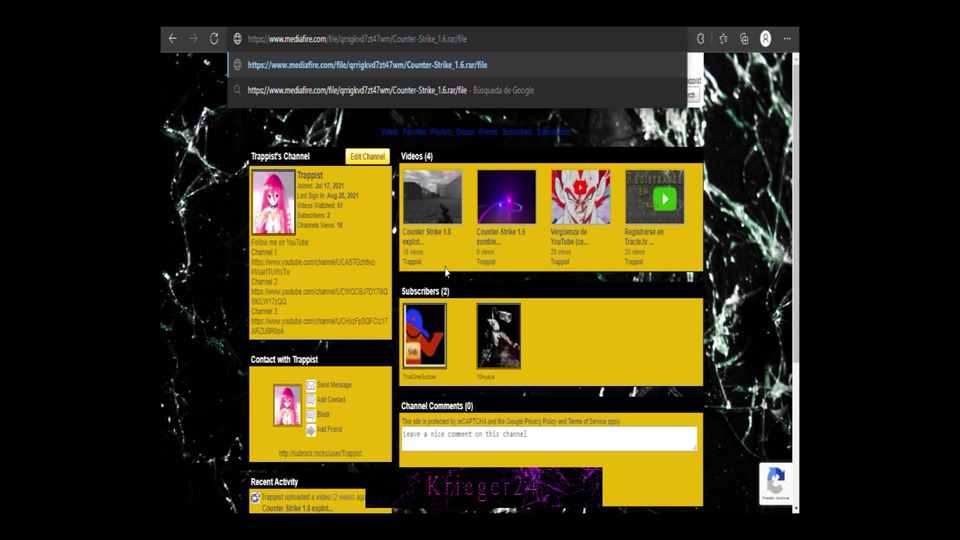Click the 'Joined: Jul 17, 2021' text
The width and height of the screenshot is (960, 540).
320,186
